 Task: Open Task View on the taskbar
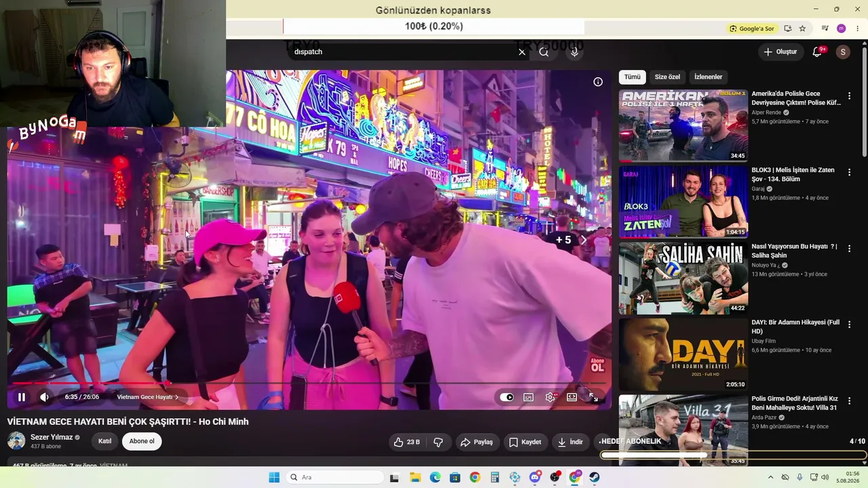coord(394,477)
